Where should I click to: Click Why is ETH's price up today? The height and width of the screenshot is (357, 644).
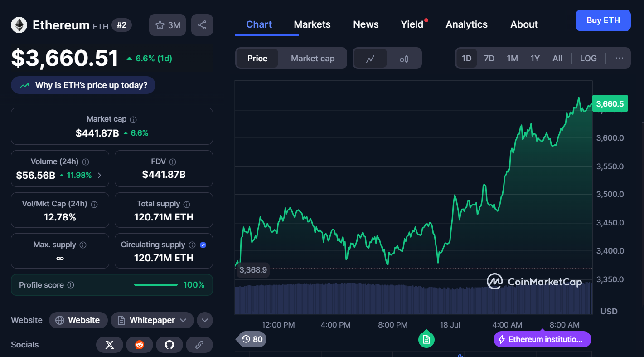tap(83, 85)
